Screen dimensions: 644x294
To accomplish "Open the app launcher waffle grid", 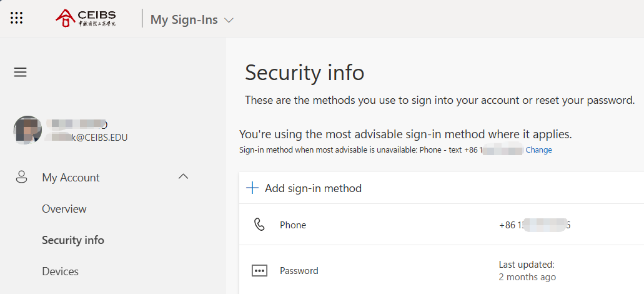I will point(17,18).
